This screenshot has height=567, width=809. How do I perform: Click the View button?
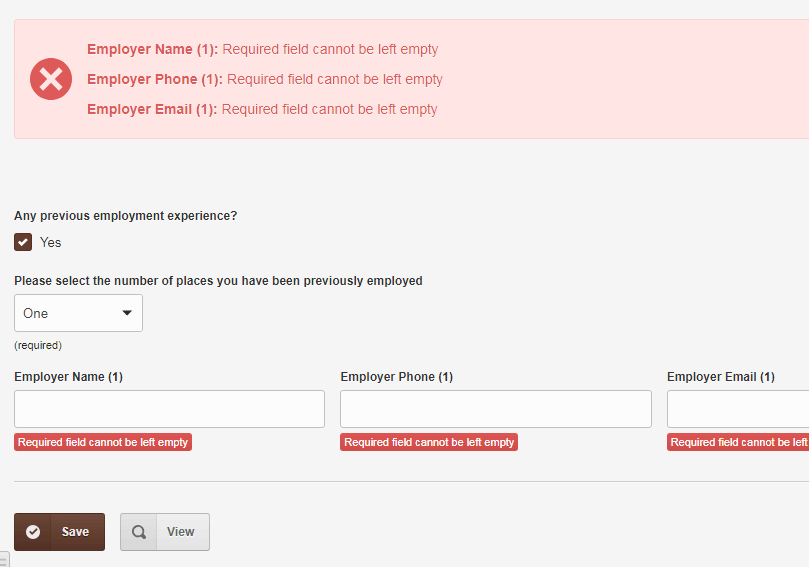(165, 532)
